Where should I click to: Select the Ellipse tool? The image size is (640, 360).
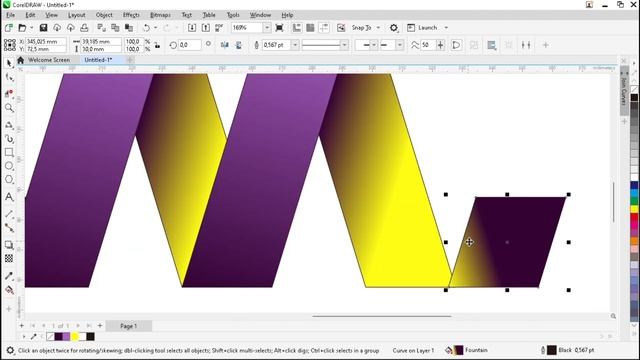click(9, 166)
